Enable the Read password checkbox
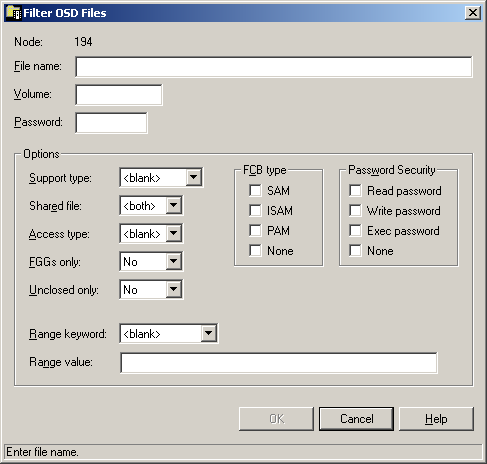 pyautogui.click(x=355, y=191)
